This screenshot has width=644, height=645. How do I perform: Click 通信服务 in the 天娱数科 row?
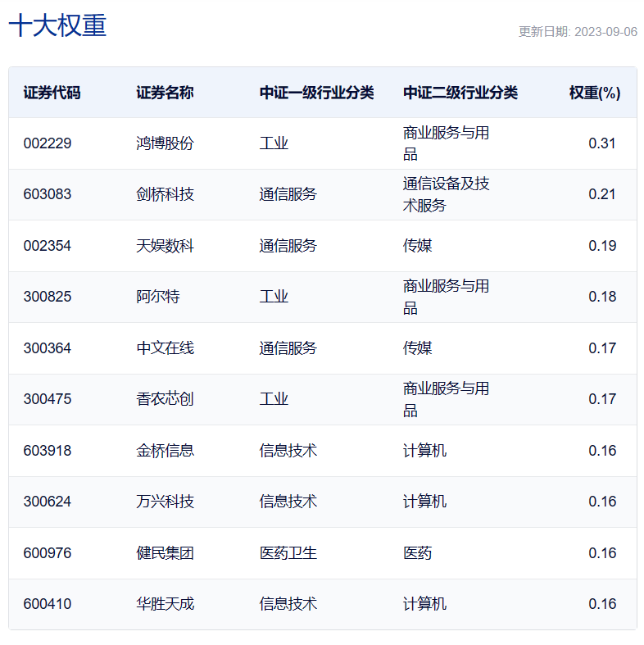[x=288, y=246]
